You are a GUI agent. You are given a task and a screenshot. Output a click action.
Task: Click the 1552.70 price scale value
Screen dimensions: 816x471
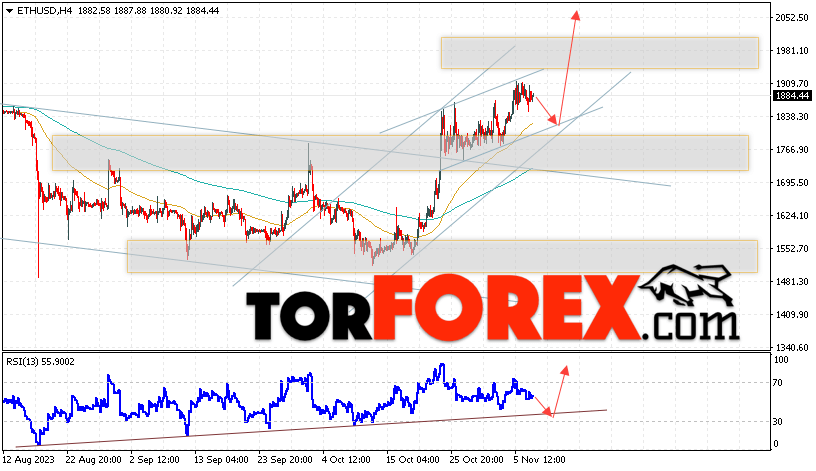coord(792,249)
